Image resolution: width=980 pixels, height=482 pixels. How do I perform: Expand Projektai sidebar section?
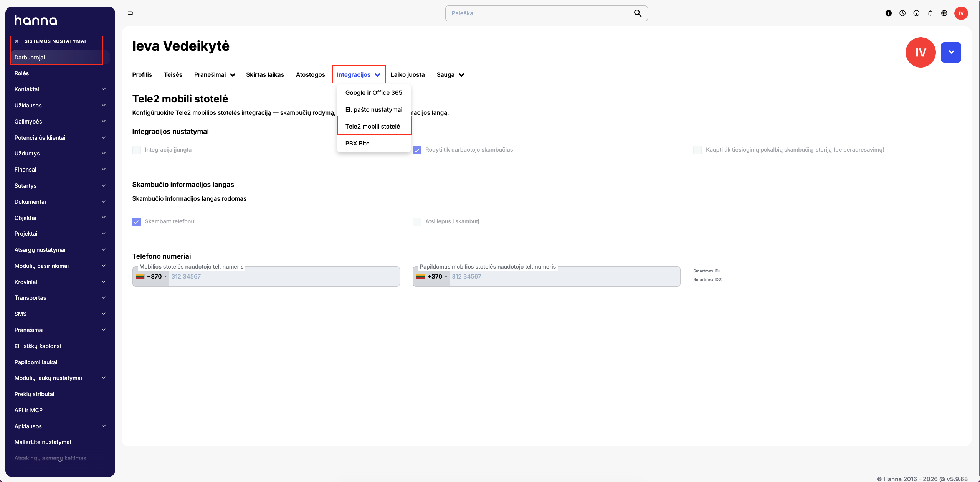pyautogui.click(x=60, y=234)
